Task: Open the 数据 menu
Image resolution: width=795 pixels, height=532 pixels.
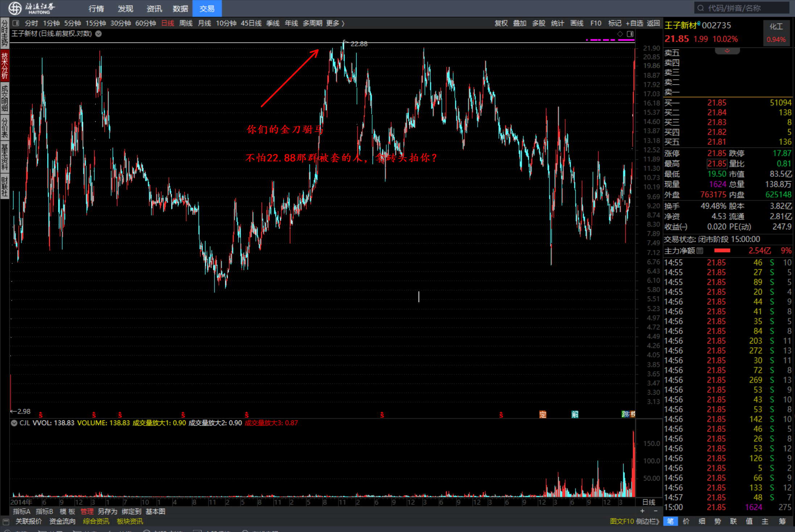Action: point(180,8)
